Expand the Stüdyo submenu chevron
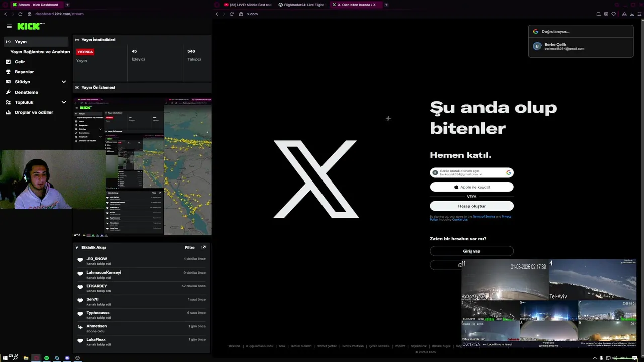The width and height of the screenshot is (644, 362). (64, 82)
